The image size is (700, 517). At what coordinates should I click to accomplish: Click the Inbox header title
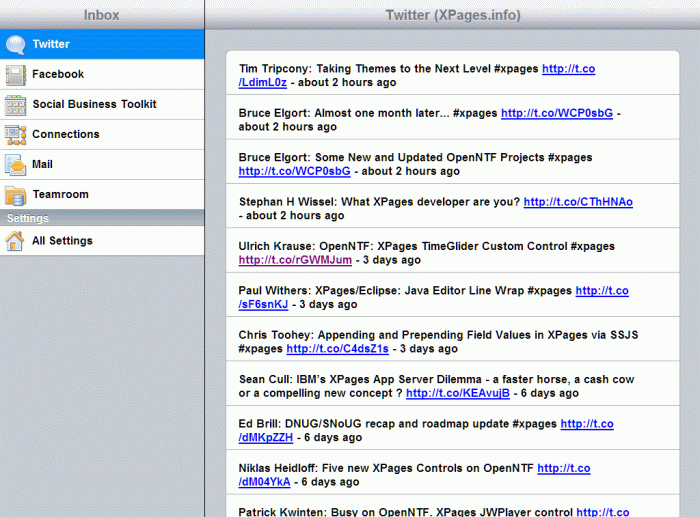click(101, 15)
